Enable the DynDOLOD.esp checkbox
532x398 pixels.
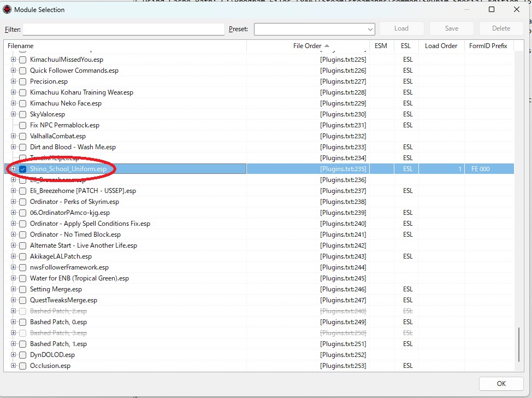pos(22,355)
